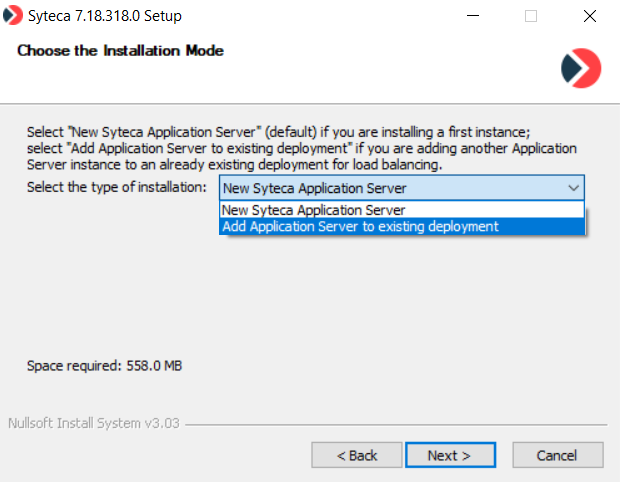Viewport: 620px width, 482px height.
Task: Close the Syteca Setup window
Action: click(589, 16)
